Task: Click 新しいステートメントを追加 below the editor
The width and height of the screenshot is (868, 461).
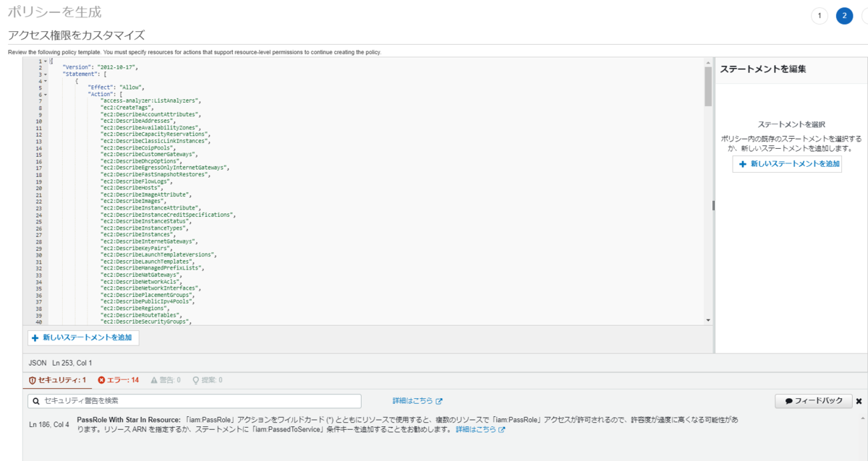Action: pos(83,337)
